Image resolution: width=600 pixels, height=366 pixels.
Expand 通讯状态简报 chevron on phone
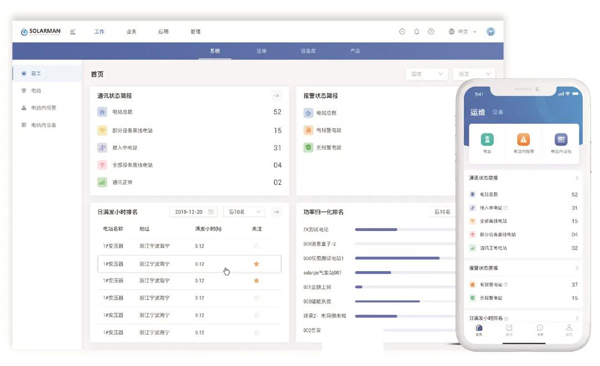tap(577, 178)
